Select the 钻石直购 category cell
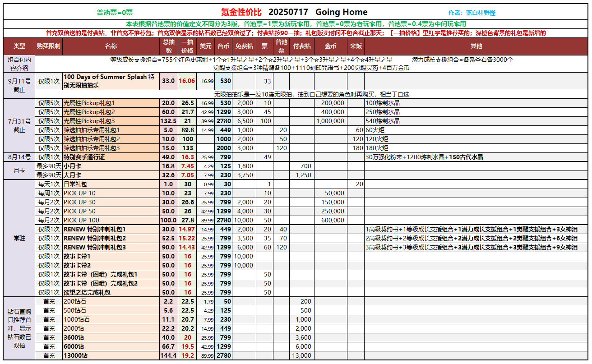Screen dimensions: 592x364 [x=19, y=328]
